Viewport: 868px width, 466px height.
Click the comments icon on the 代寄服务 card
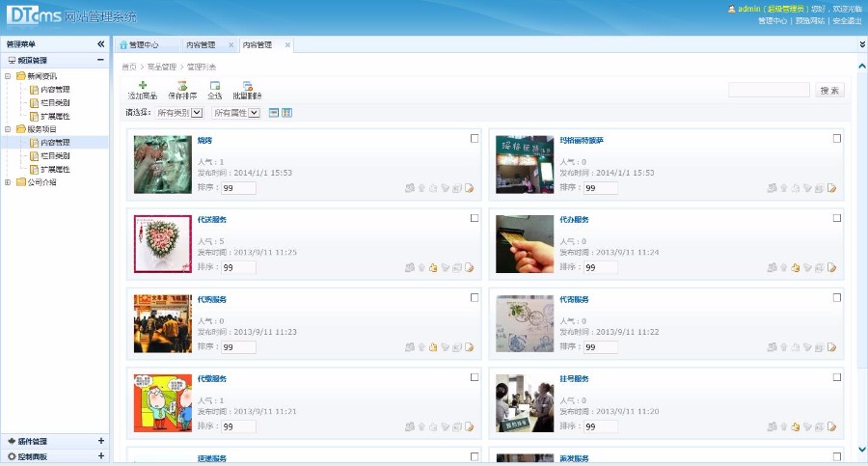coord(772,347)
